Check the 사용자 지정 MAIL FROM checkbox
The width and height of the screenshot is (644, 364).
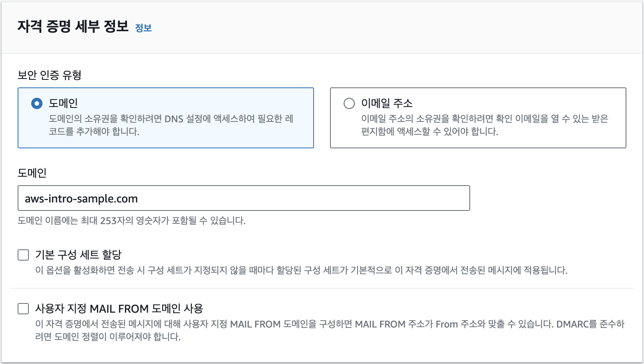coord(23,309)
